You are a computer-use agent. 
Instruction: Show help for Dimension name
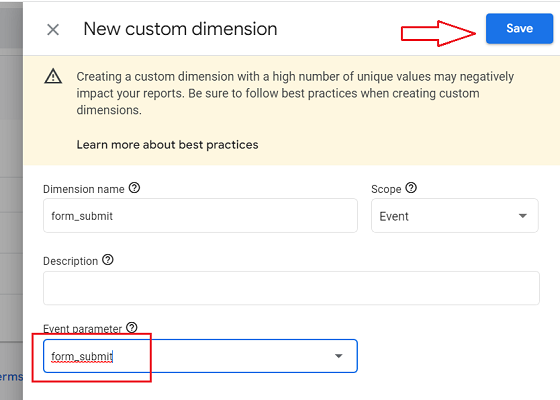tap(134, 188)
